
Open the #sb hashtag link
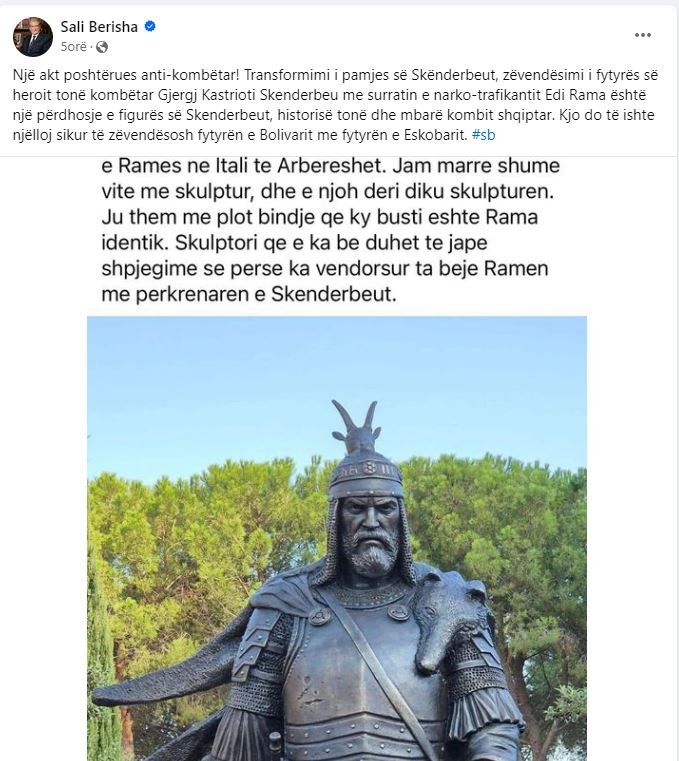pyautogui.click(x=483, y=135)
